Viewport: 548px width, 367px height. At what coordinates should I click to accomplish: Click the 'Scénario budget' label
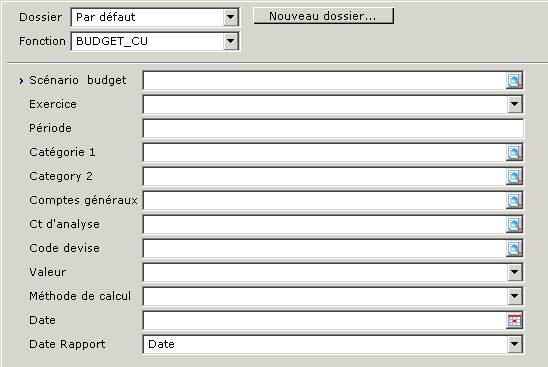[78, 80]
